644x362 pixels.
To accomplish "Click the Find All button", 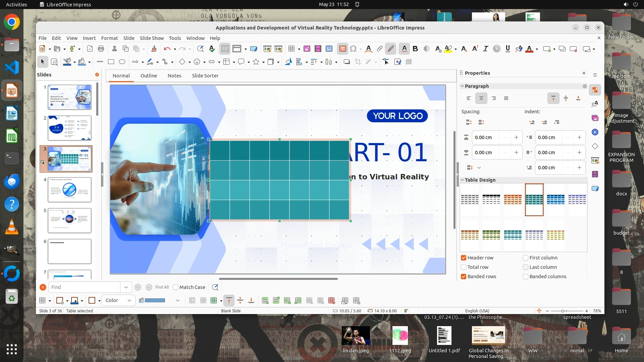I will point(162,287).
